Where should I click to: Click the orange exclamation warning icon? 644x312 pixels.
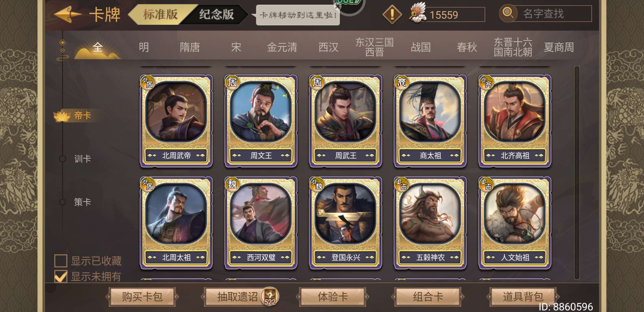[x=392, y=14]
